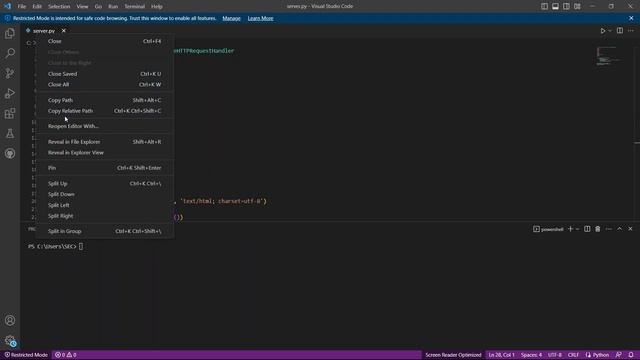640x360 pixels.
Task: Open the View menu
Action: pyautogui.click(x=82, y=7)
